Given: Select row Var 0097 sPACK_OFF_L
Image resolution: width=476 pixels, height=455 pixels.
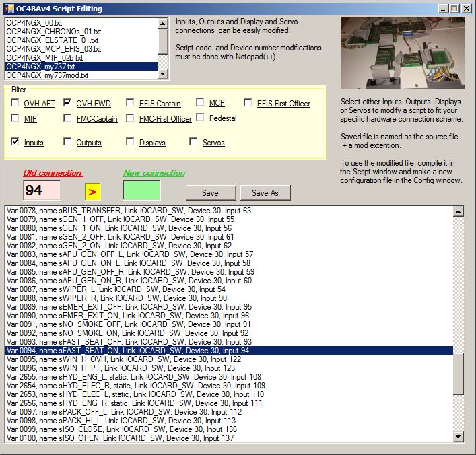Looking at the screenshot, I should (x=229, y=412).
